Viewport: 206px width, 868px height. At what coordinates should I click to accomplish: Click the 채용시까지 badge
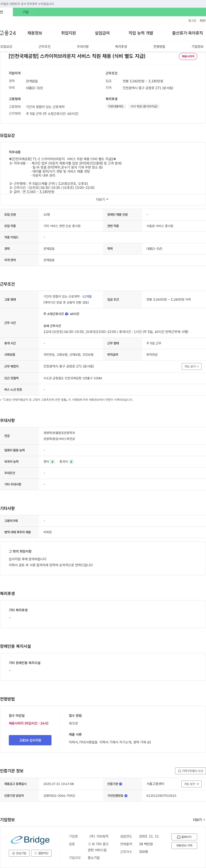pyautogui.click(x=188, y=56)
